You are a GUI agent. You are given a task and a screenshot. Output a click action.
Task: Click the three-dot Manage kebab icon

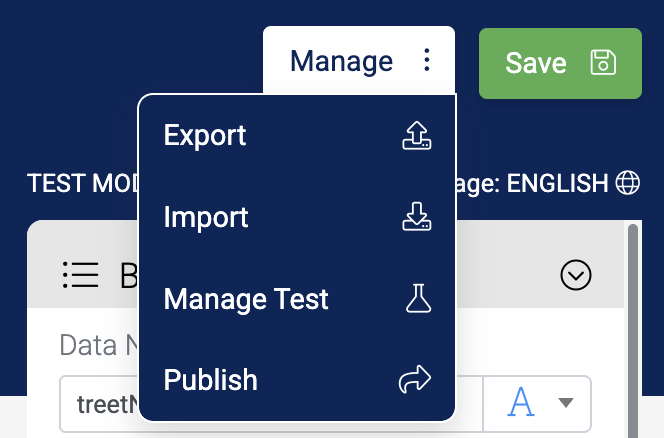point(427,60)
